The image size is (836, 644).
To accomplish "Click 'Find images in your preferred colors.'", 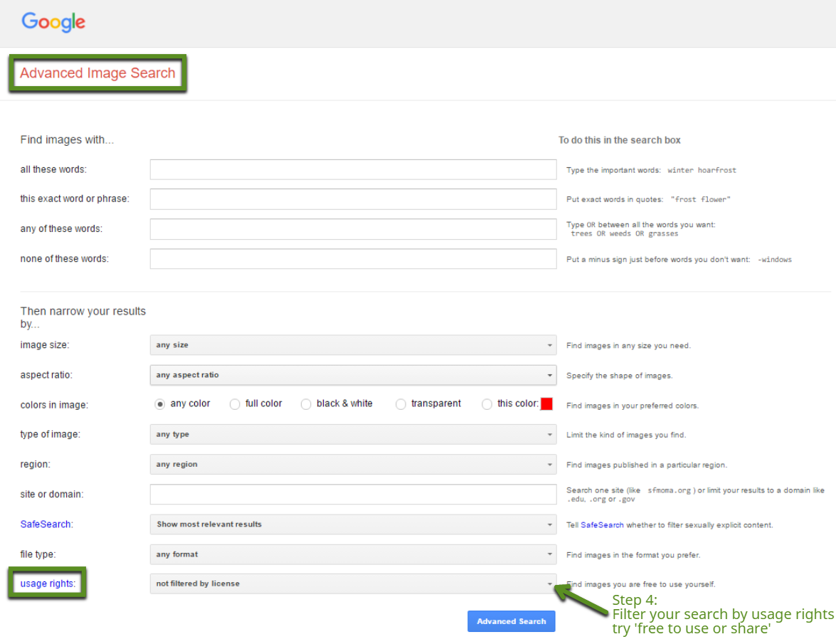I will [633, 406].
